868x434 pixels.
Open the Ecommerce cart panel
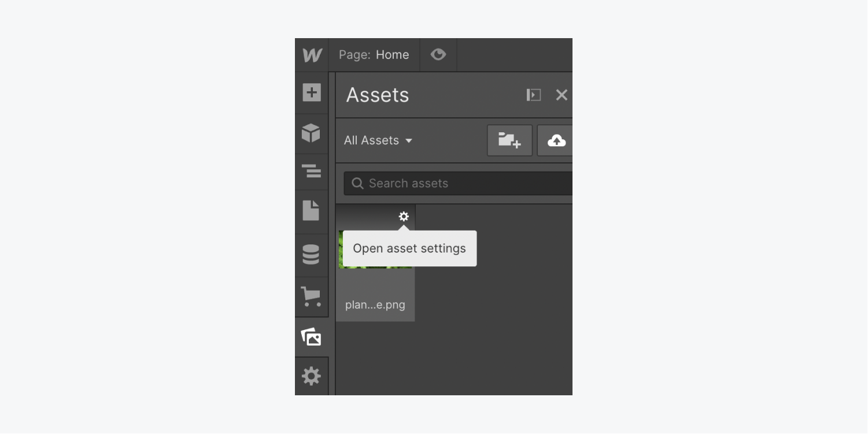(312, 296)
